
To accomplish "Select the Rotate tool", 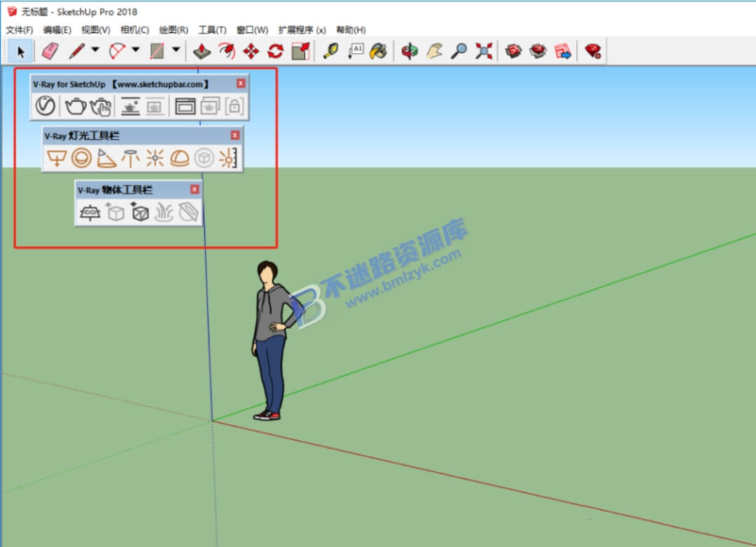I will click(275, 51).
